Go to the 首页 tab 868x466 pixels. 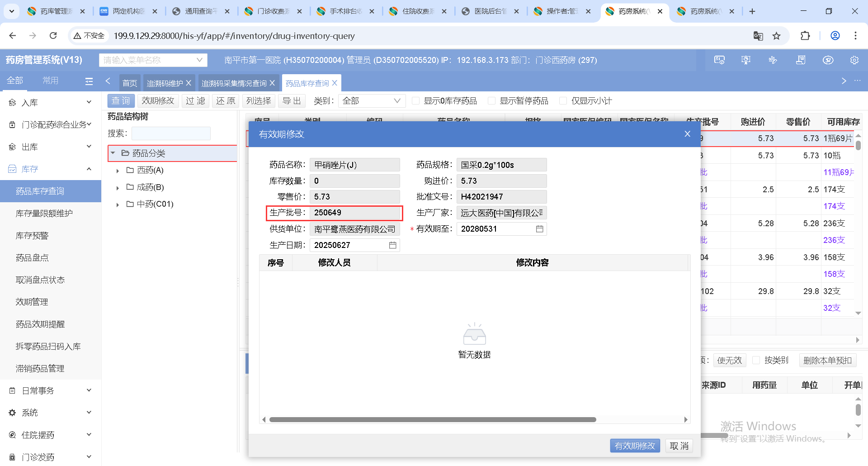tap(130, 83)
